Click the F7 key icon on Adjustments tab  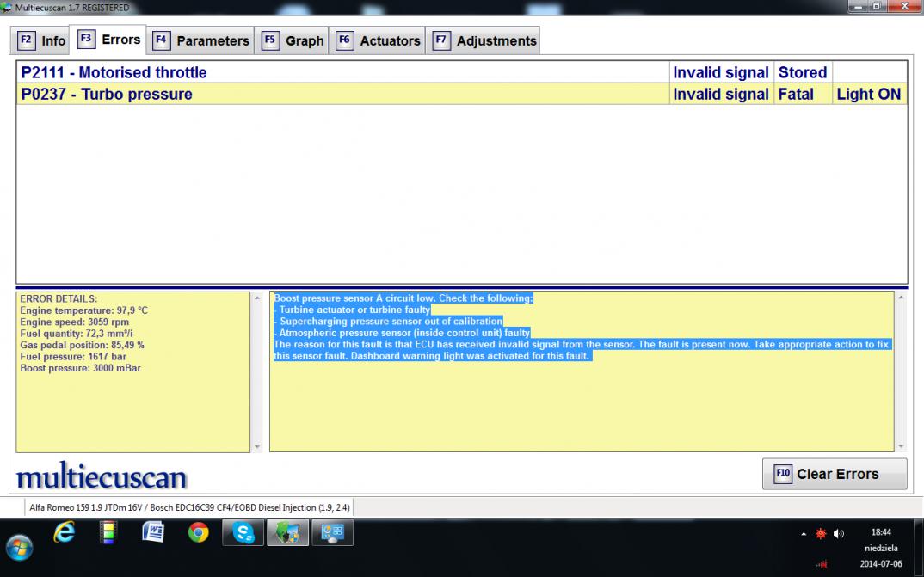tap(440, 40)
